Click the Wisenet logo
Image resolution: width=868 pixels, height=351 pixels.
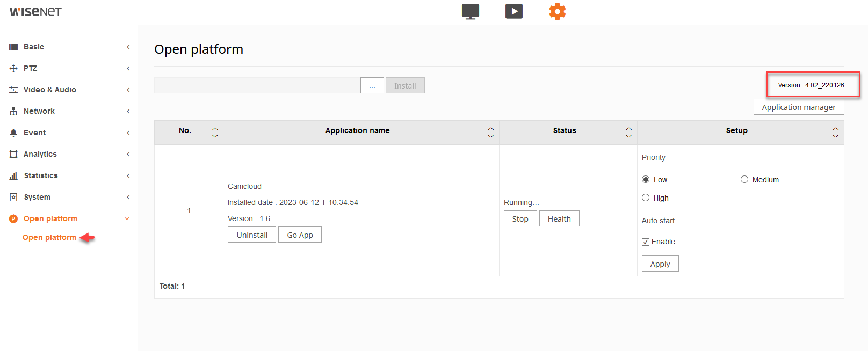pos(36,12)
